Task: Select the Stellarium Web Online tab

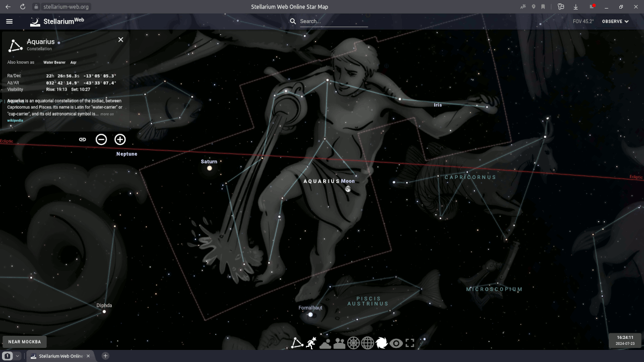Action: (60, 356)
